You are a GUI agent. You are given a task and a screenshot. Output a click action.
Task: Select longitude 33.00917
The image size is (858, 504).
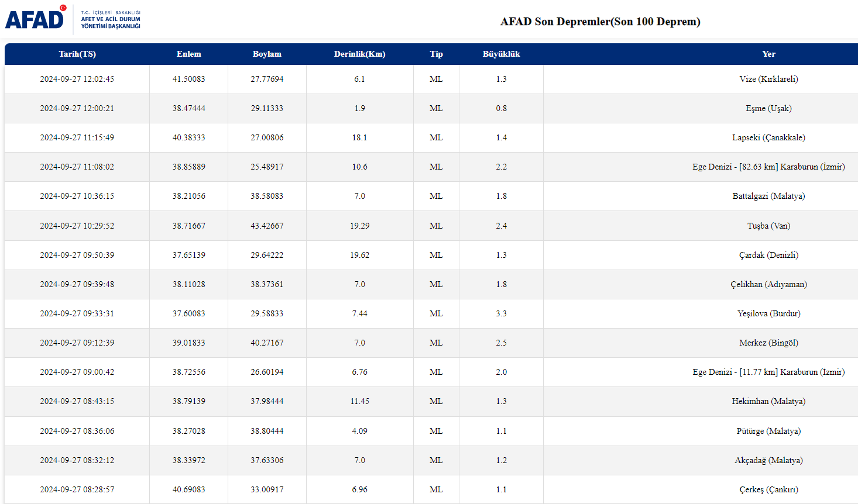pos(267,489)
